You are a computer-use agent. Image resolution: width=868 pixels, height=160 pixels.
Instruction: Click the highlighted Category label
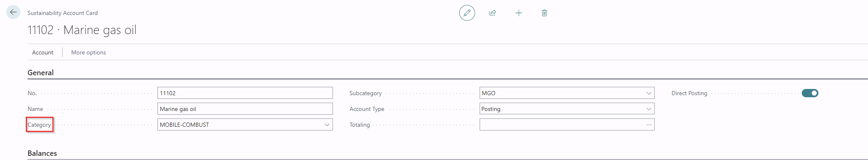coord(39,125)
